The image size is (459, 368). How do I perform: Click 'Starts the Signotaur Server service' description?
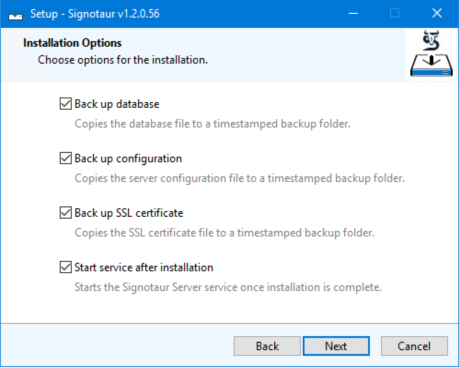(x=228, y=287)
